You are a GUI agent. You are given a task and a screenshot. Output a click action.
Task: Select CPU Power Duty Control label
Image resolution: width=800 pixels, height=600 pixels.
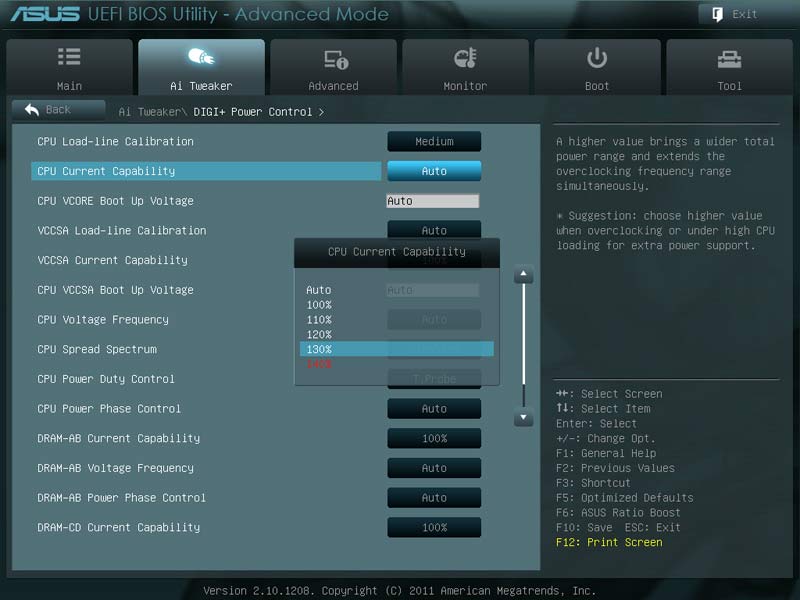tap(106, 379)
